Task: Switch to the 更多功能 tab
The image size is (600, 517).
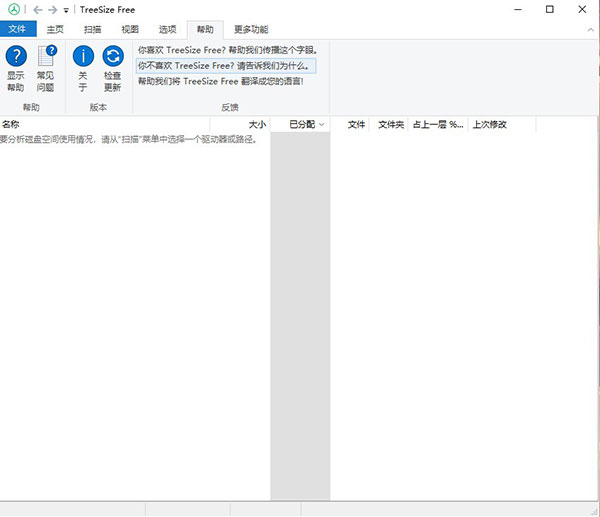Action: (x=251, y=29)
